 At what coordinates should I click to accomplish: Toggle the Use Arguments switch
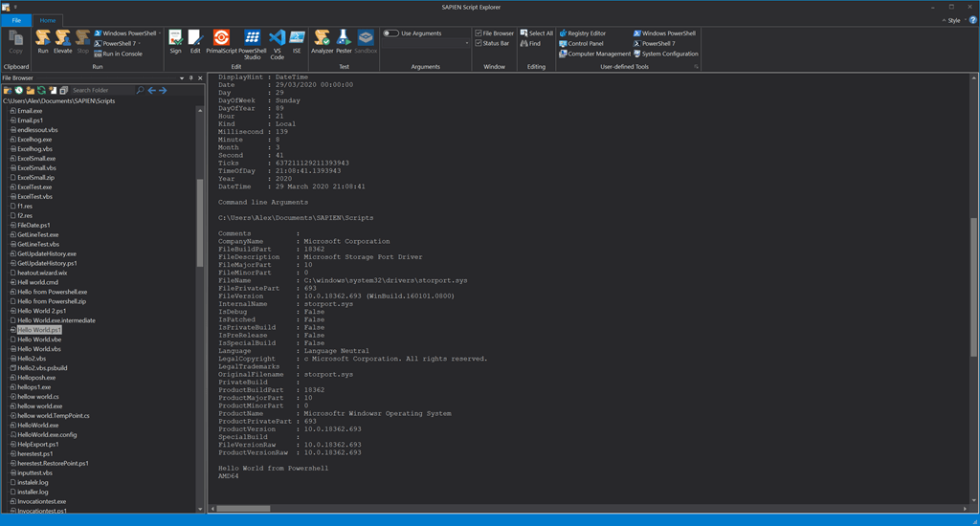390,33
